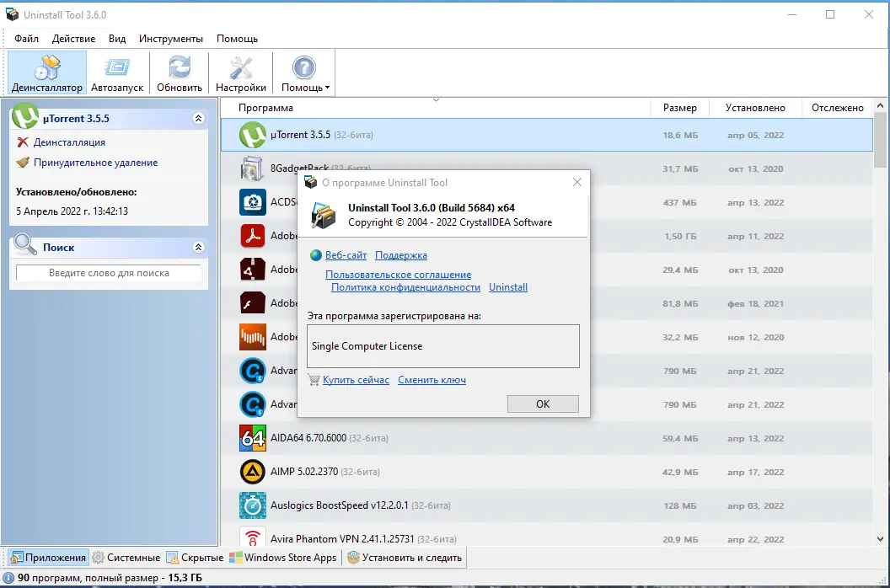890x588 pixels.
Task: Sort by the Установлено column header
Action: tap(755, 108)
